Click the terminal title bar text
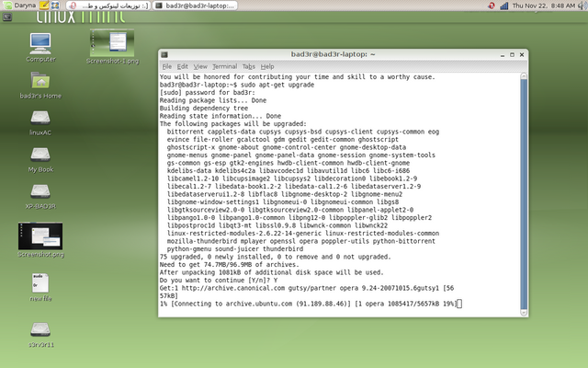The image size is (588, 368). (333, 54)
